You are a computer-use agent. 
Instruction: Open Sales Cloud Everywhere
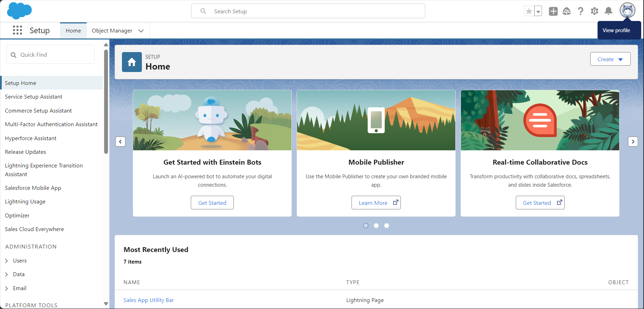pyautogui.click(x=34, y=229)
